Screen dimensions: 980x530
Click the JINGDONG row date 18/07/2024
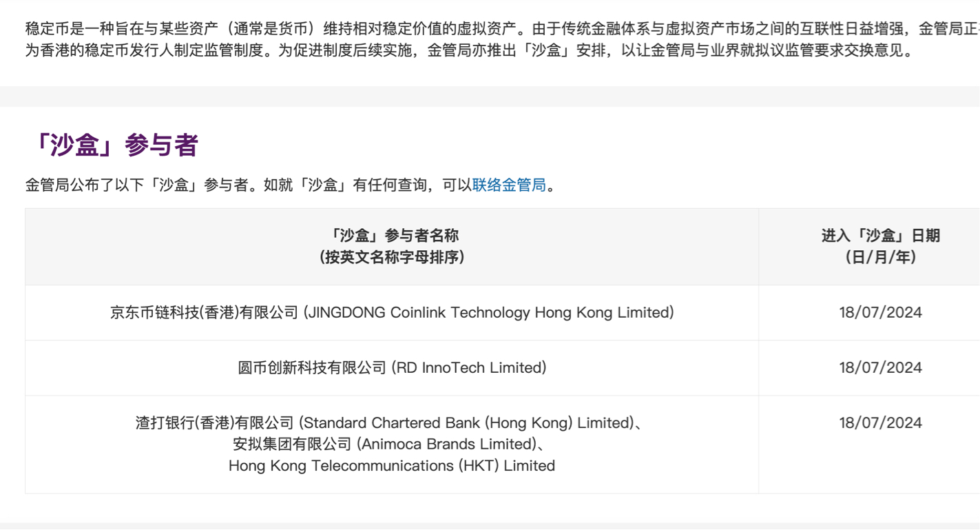(x=880, y=312)
